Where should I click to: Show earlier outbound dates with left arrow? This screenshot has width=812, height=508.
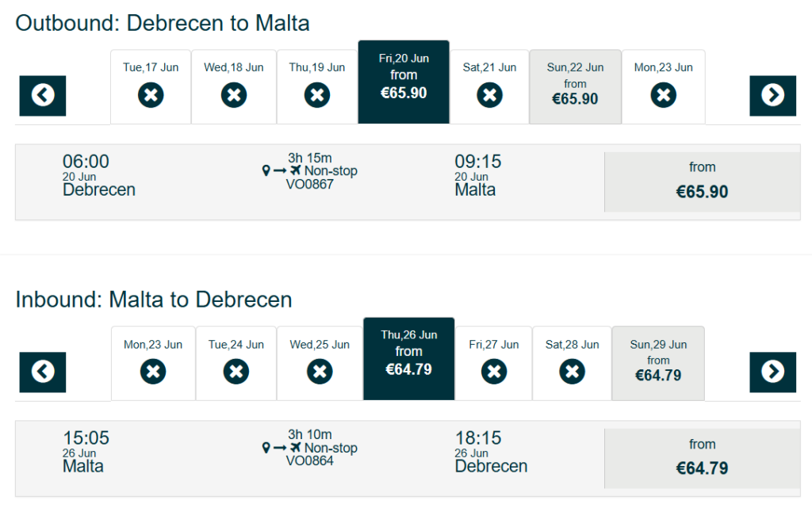[x=43, y=96]
